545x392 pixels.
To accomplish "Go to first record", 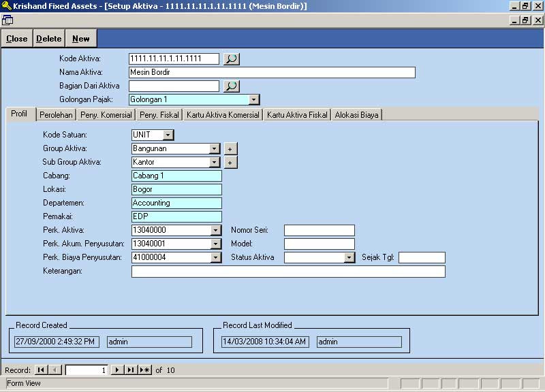I will pyautogui.click(x=41, y=370).
